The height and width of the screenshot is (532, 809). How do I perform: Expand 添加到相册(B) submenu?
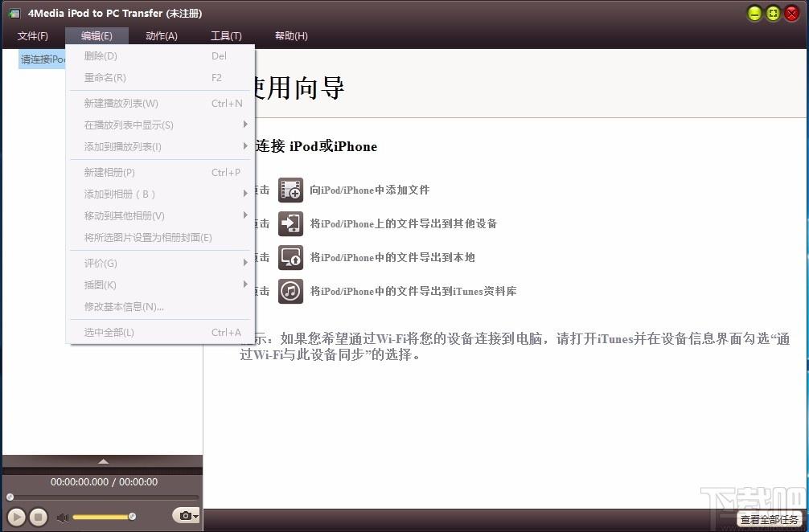[161, 194]
